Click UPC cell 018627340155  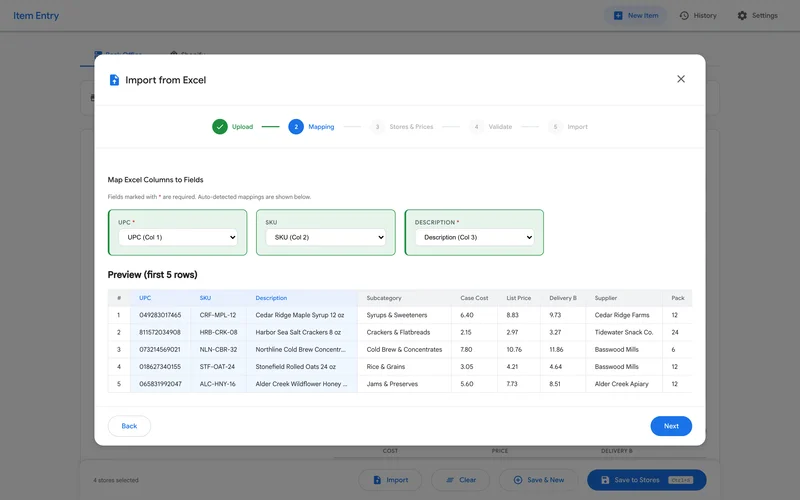[x=160, y=367]
